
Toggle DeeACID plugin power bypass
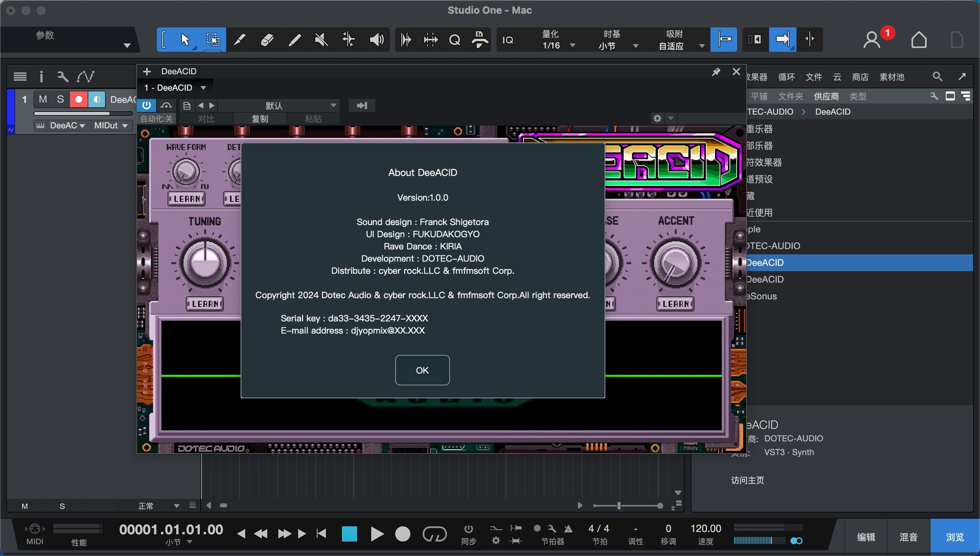coord(146,106)
